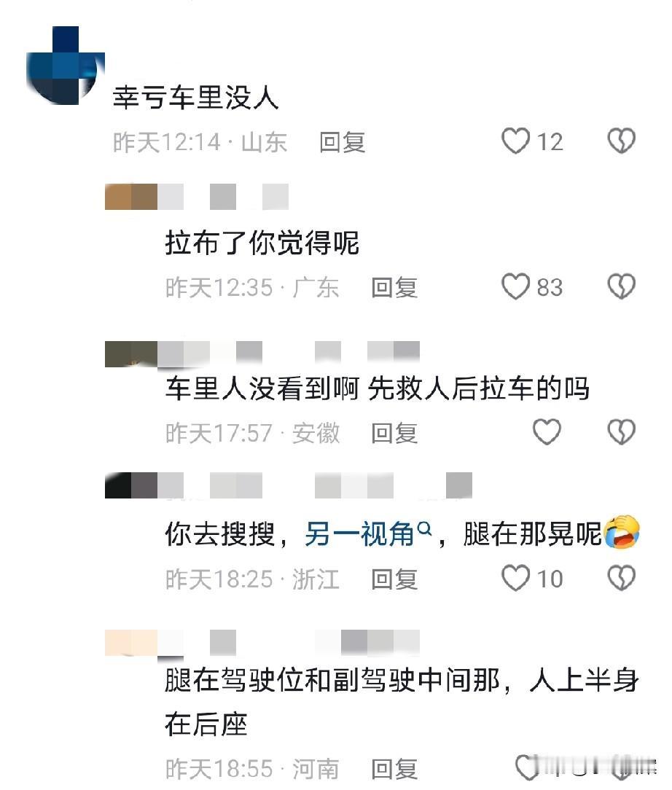Open the blue avatar of first commenter
This screenshot has height=790, width=672.
click(x=65, y=66)
